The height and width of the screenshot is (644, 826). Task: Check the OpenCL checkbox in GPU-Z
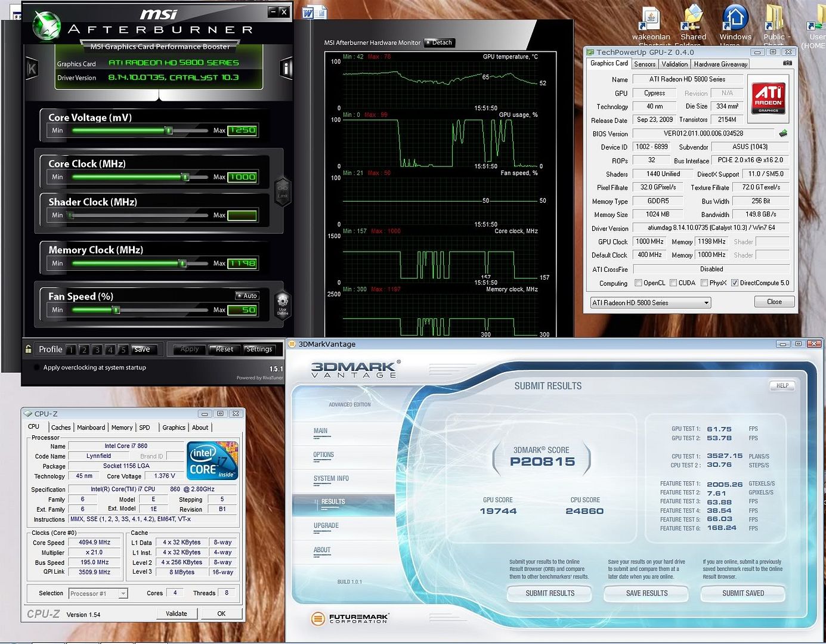click(639, 283)
